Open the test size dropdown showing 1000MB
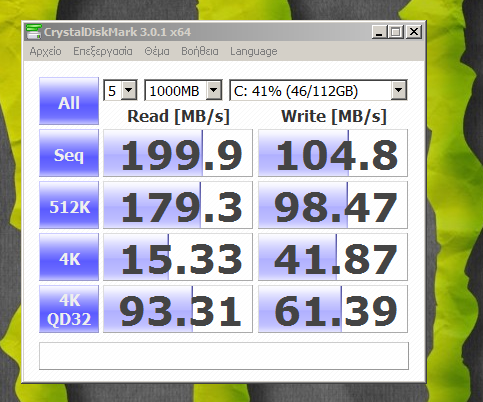This screenshot has width=483, height=402. 183,90
